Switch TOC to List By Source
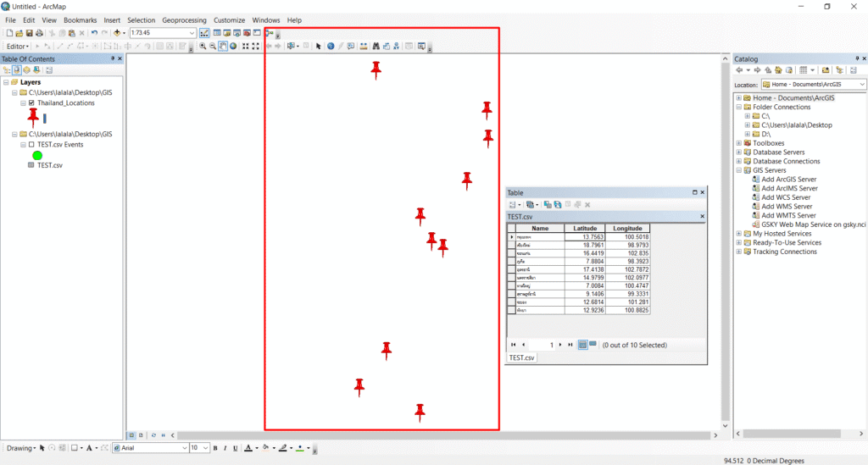868x465 pixels. click(x=17, y=70)
